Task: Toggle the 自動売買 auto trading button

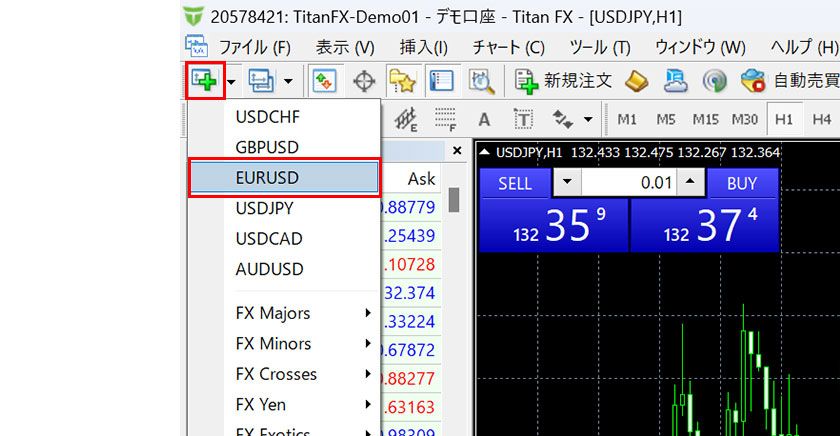Action: click(x=790, y=81)
